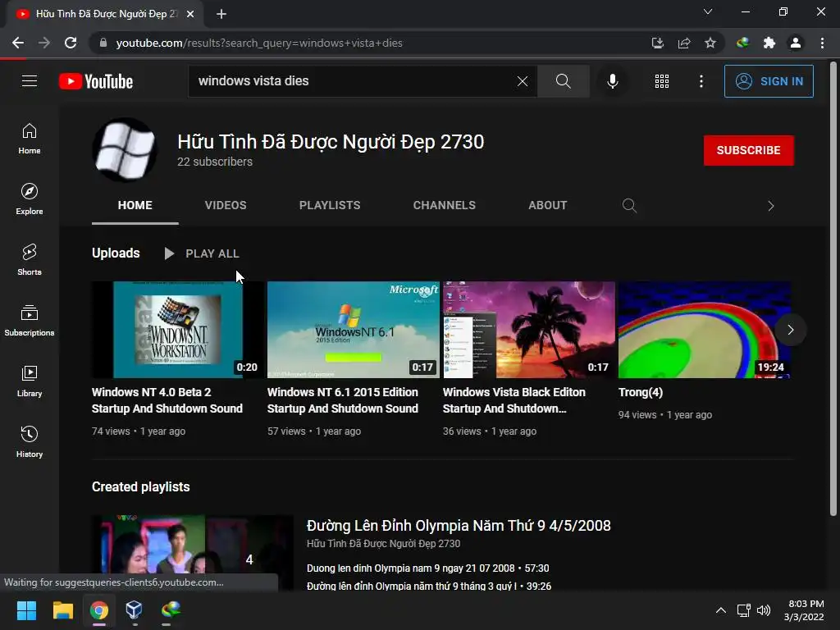This screenshot has width=840, height=630.
Task: Open Explore in the sidebar
Action: click(30, 199)
